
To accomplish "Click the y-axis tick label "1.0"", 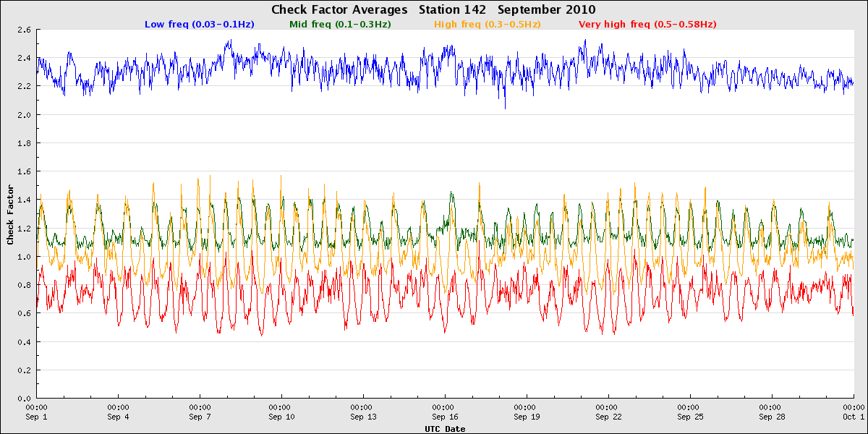I will 24,257.
